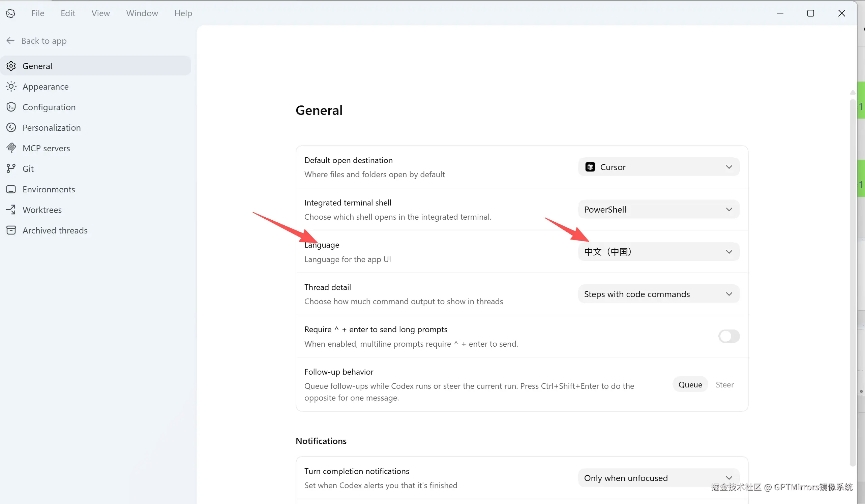Switch follow-up behavior to Steer
The width and height of the screenshot is (865, 504).
[x=724, y=385]
